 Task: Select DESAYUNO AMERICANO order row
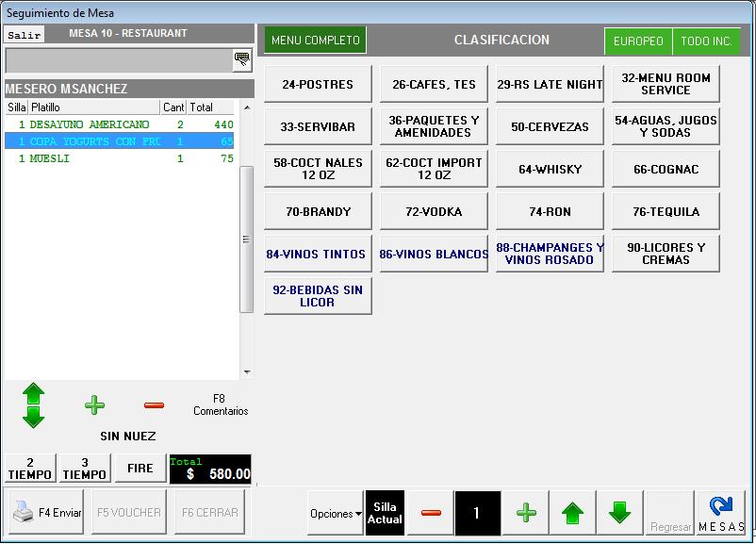click(120, 124)
